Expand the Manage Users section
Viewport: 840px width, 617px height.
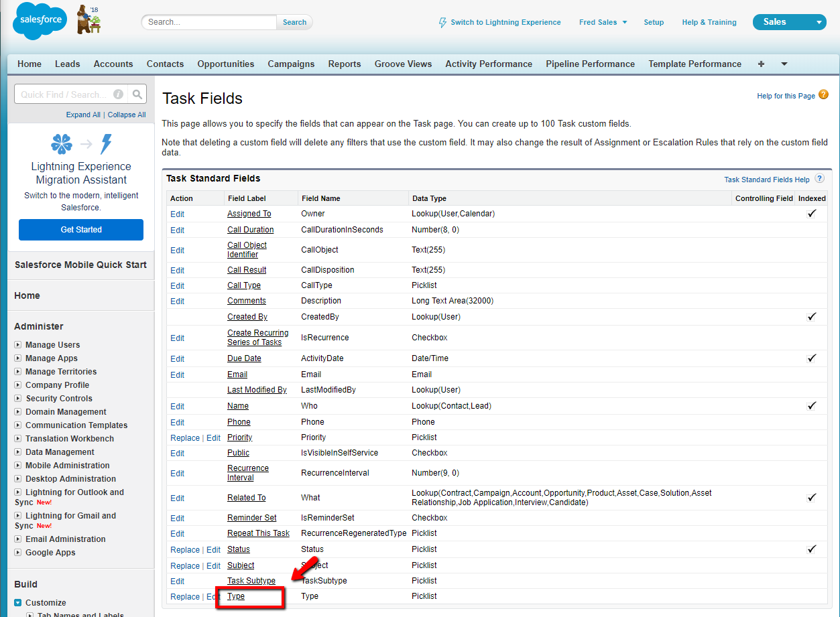(18, 345)
